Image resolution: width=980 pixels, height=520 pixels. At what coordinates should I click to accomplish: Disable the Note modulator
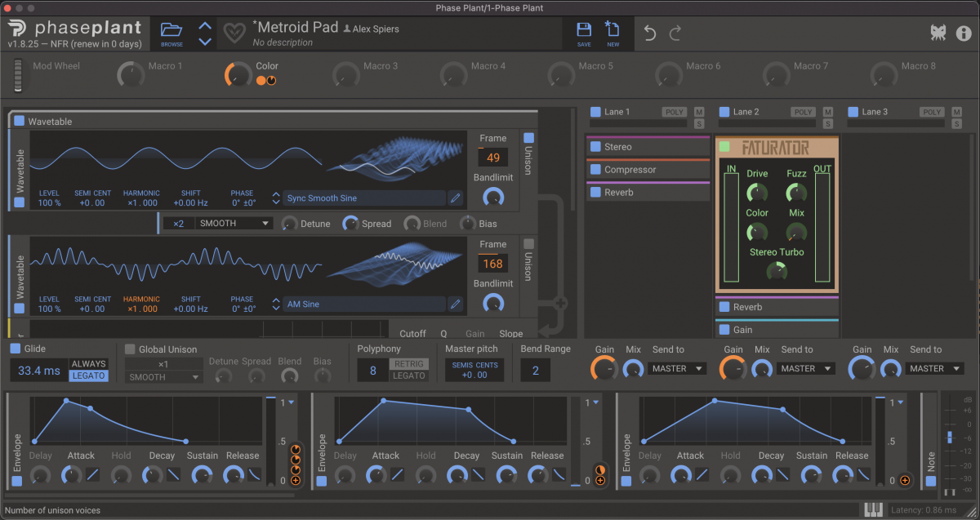tap(930, 481)
